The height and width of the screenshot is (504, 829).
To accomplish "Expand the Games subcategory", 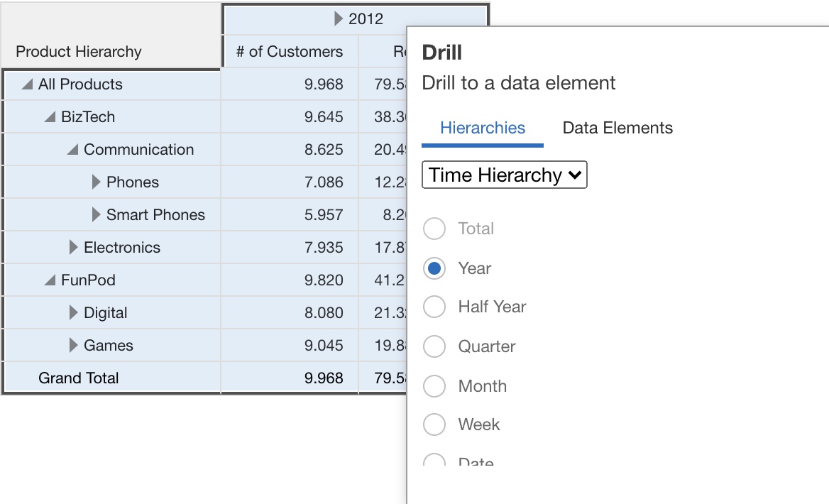I will [x=74, y=345].
